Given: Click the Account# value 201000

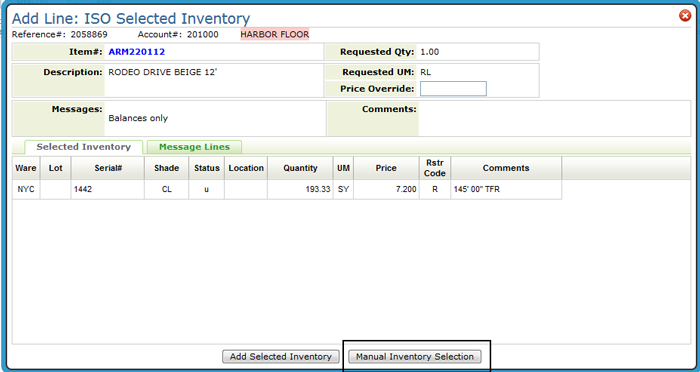Looking at the screenshot, I should pyautogui.click(x=203, y=34).
